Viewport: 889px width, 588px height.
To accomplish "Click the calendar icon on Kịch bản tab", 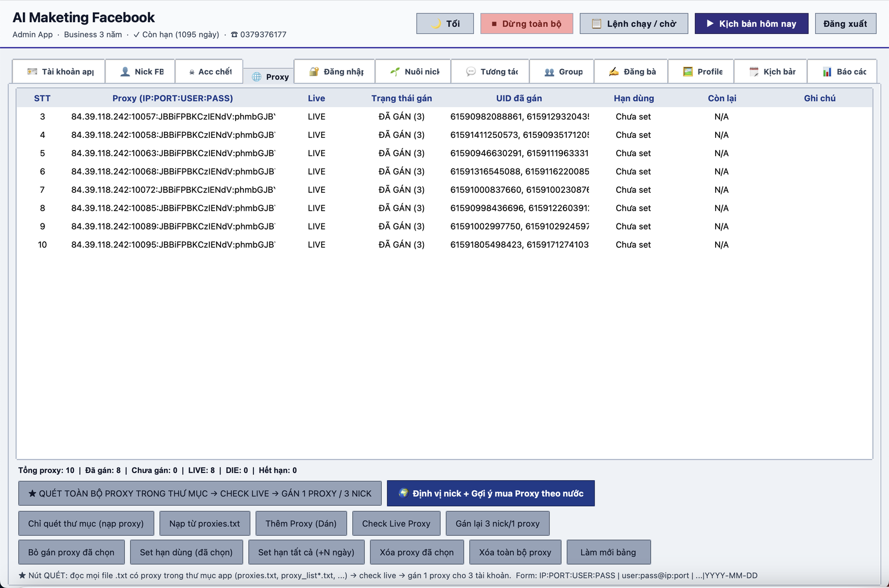I will (x=754, y=72).
